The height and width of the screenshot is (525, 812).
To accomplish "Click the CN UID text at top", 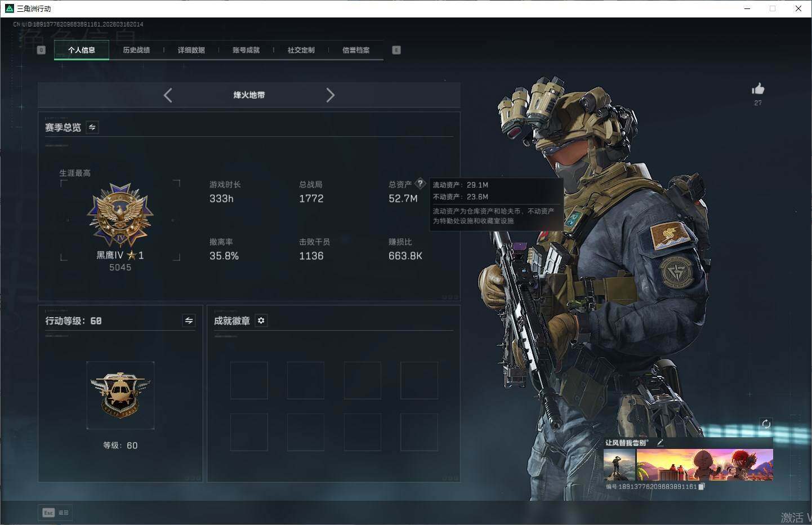I will coord(78,24).
